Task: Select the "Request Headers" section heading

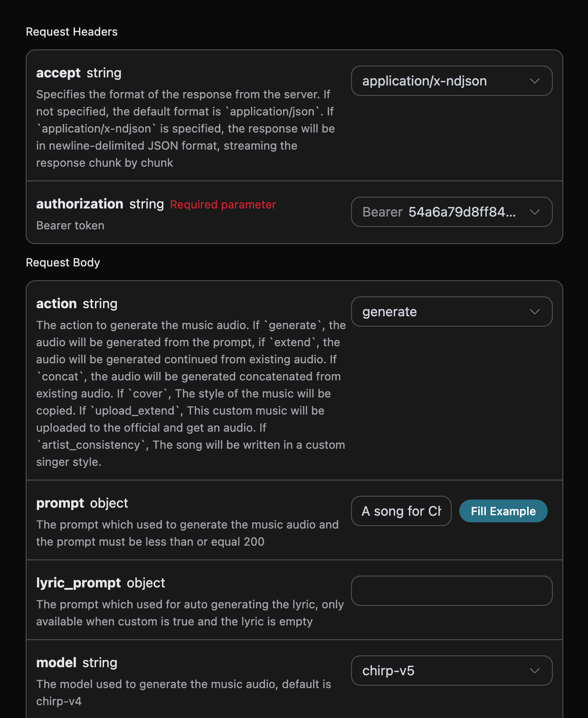Action: 72,32
